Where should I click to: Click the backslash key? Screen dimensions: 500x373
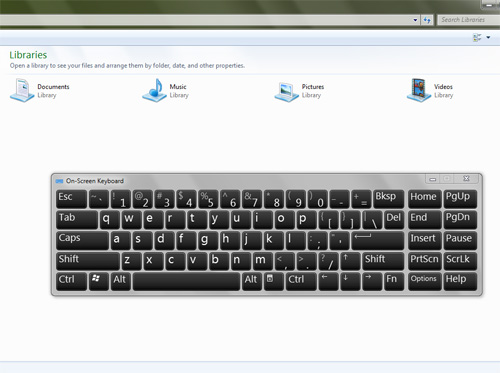(x=372, y=219)
